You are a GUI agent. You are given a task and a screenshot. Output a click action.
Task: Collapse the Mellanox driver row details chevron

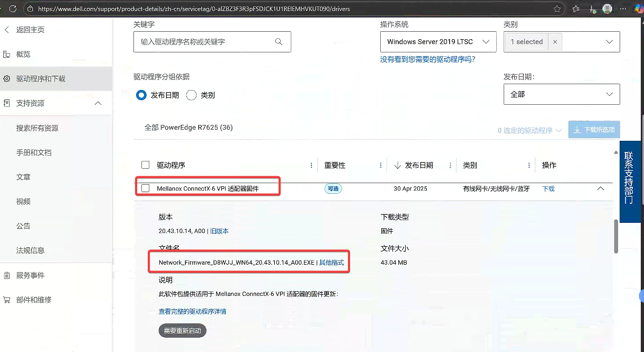tap(600, 188)
